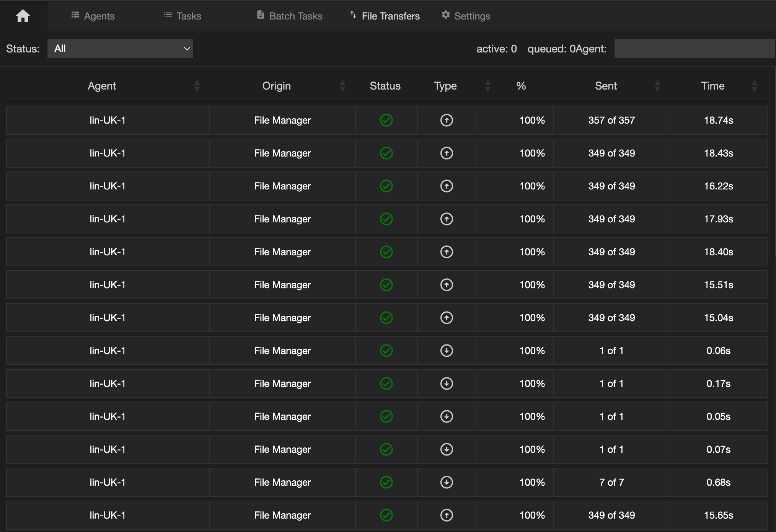
Task: Click success checkmark in 15.65s row
Action: (386, 515)
